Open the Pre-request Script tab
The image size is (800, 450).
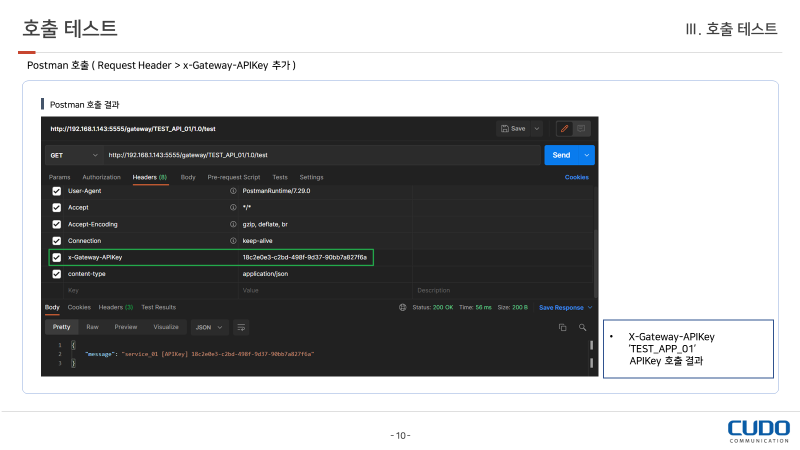click(x=233, y=177)
